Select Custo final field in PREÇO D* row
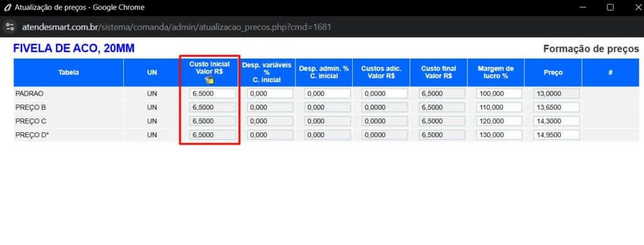Screen dimensions: 644x245 pos(442,135)
